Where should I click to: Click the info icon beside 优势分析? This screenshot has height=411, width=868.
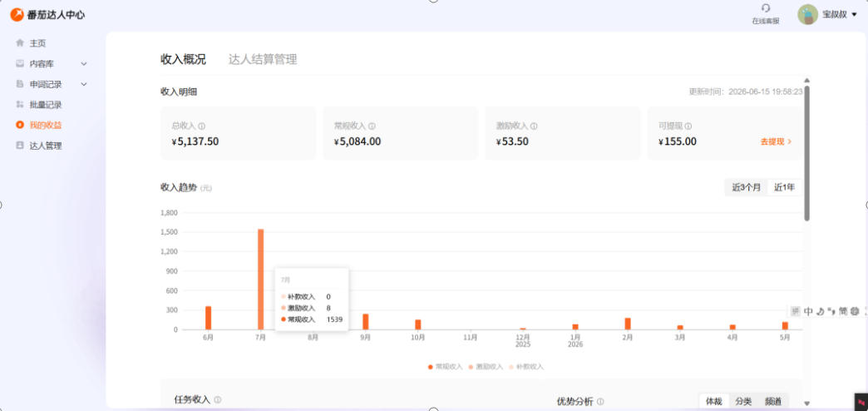point(600,402)
